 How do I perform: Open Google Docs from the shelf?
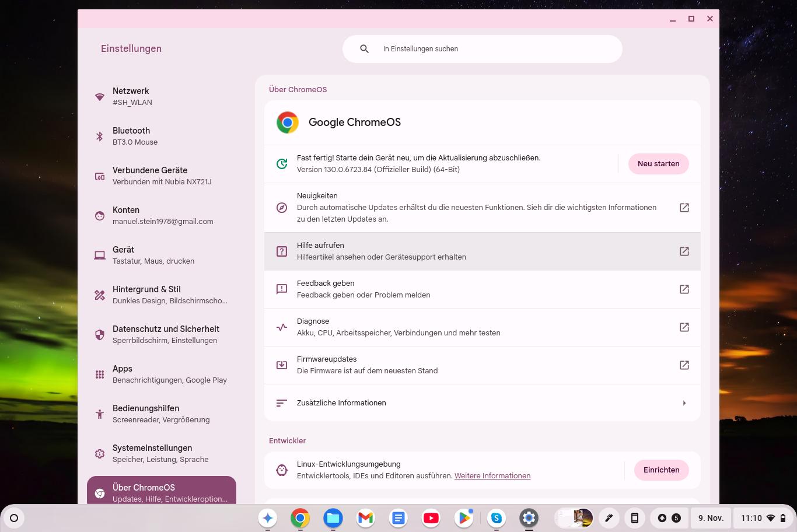click(398, 518)
